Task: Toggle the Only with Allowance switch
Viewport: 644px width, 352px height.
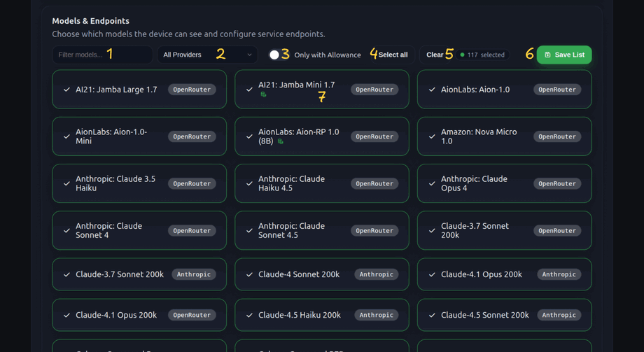Action: coord(274,55)
